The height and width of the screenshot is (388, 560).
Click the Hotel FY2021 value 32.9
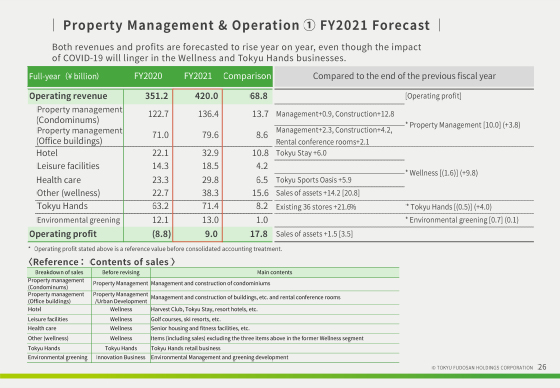point(210,153)
